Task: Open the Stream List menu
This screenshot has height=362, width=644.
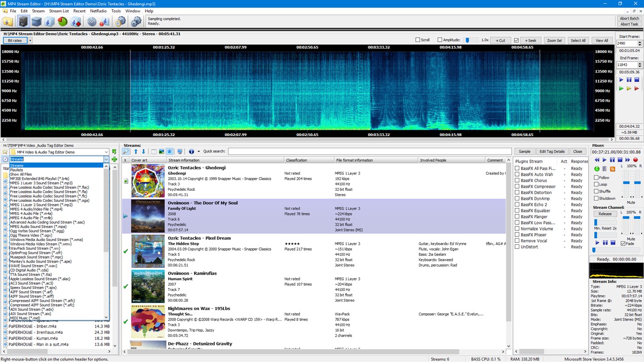Action: [x=58, y=11]
